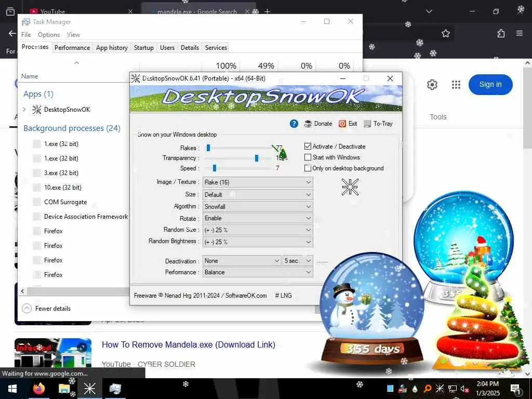Click the Speed slider

click(x=238, y=168)
